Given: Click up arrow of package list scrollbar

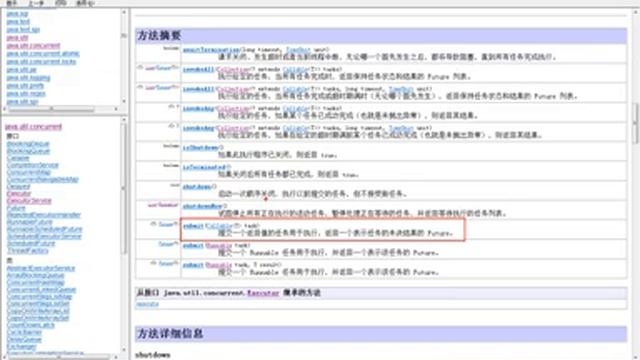Looking at the screenshot, I should point(124,13).
